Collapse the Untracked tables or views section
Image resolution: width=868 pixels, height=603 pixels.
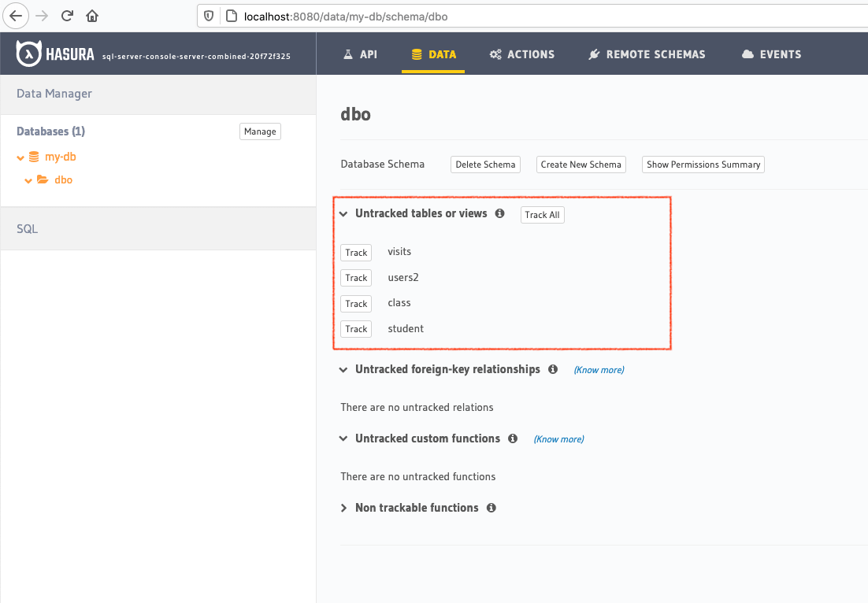tap(343, 213)
